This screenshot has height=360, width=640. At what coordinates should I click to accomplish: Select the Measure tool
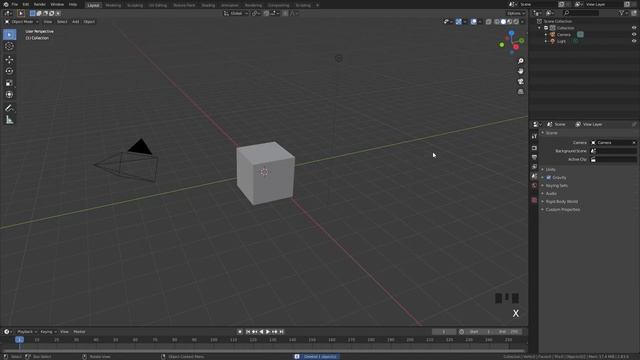point(9,120)
